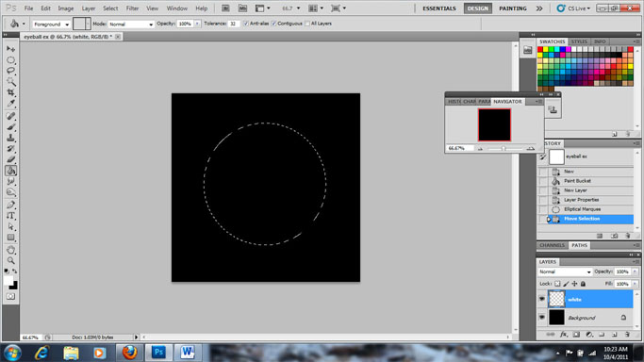The height and width of the screenshot is (362, 644).
Task: Select the Elliptical Marquee tool in toolbox
Action: [10, 60]
